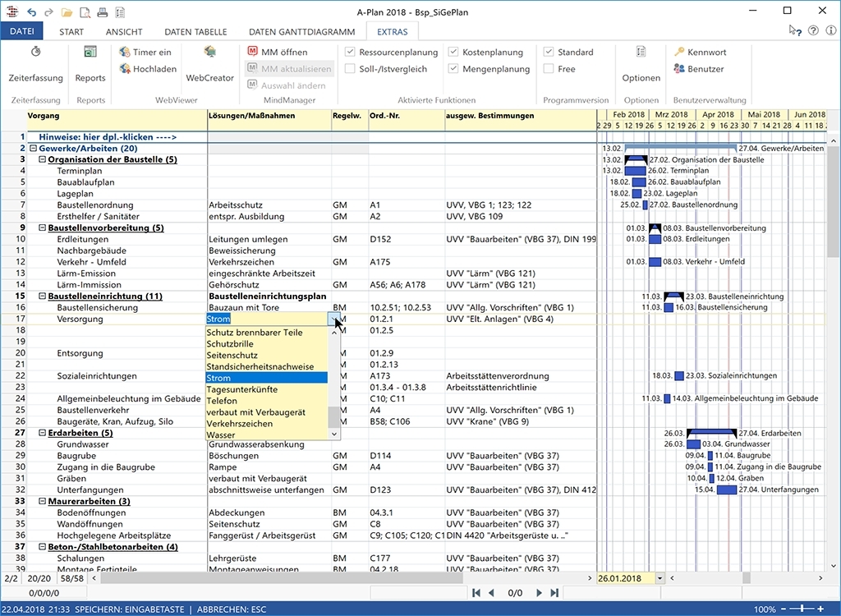Enable the Soll-/Istvergleich checkbox

[x=350, y=69]
